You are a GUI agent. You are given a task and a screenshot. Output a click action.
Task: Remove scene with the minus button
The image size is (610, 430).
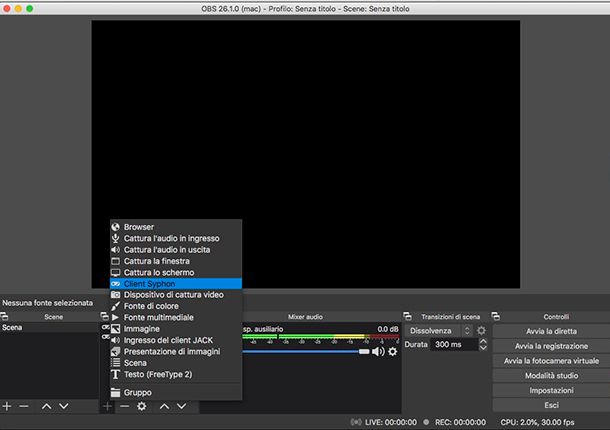coord(24,406)
